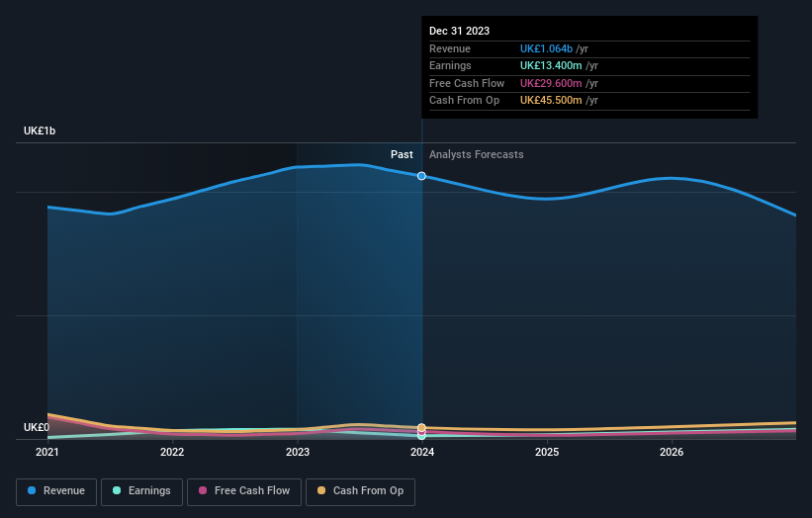Click the 2026 x-axis label
The width and height of the screenshot is (812, 518).
click(x=672, y=452)
